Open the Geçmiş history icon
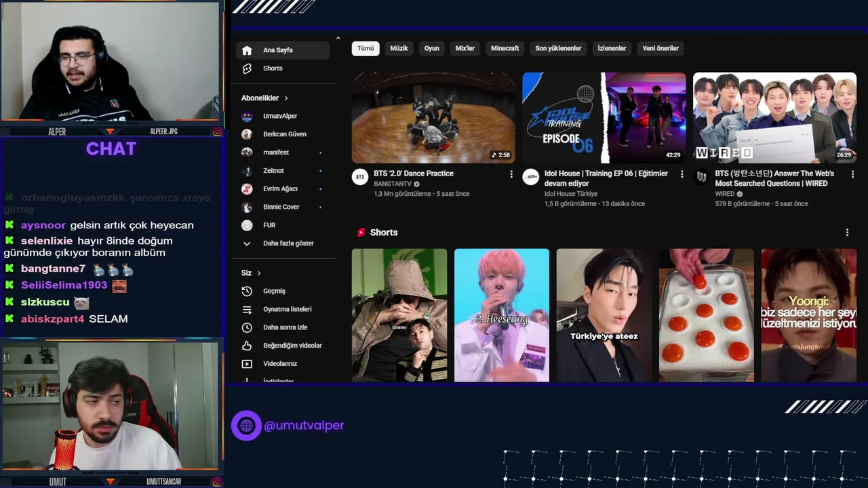The width and height of the screenshot is (868, 488). pos(247,291)
